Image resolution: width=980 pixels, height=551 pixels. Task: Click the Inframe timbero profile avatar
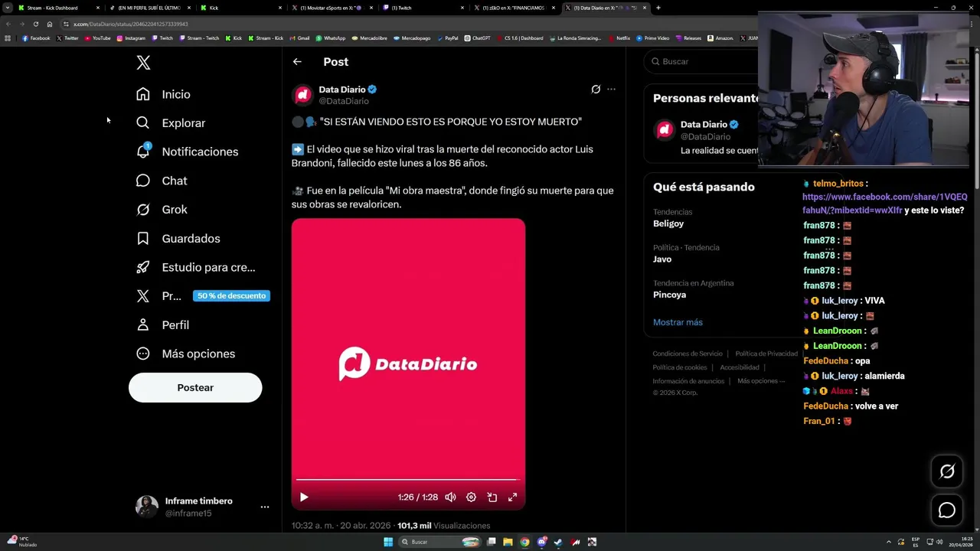(x=147, y=507)
